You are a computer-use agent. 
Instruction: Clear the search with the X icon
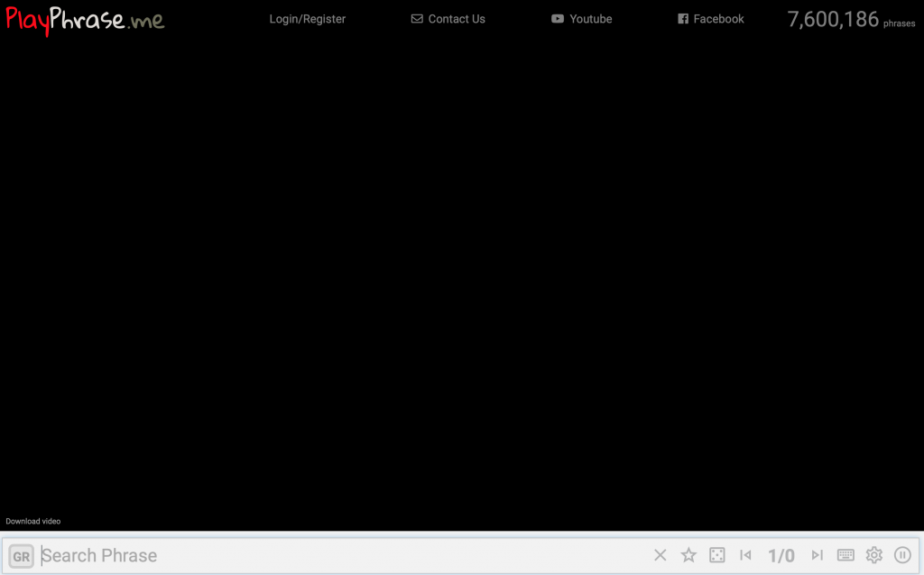(x=661, y=555)
